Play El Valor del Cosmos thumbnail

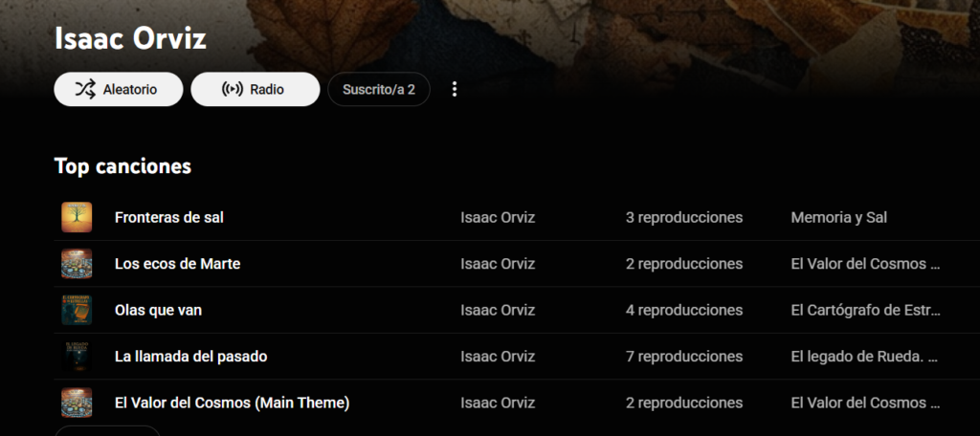(x=77, y=403)
